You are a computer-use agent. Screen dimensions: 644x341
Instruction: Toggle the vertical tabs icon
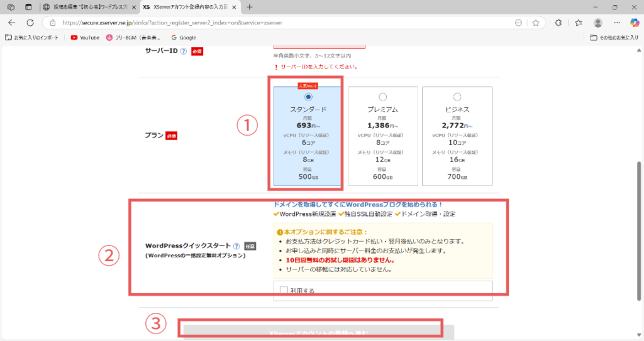(28, 7)
